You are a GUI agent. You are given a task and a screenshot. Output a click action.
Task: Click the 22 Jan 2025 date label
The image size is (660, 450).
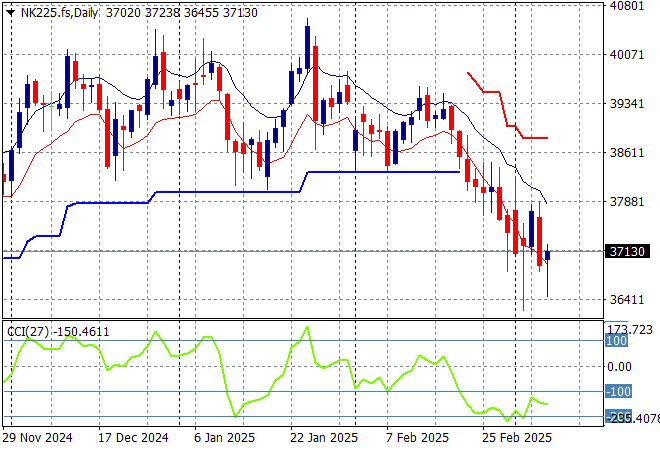(x=324, y=438)
